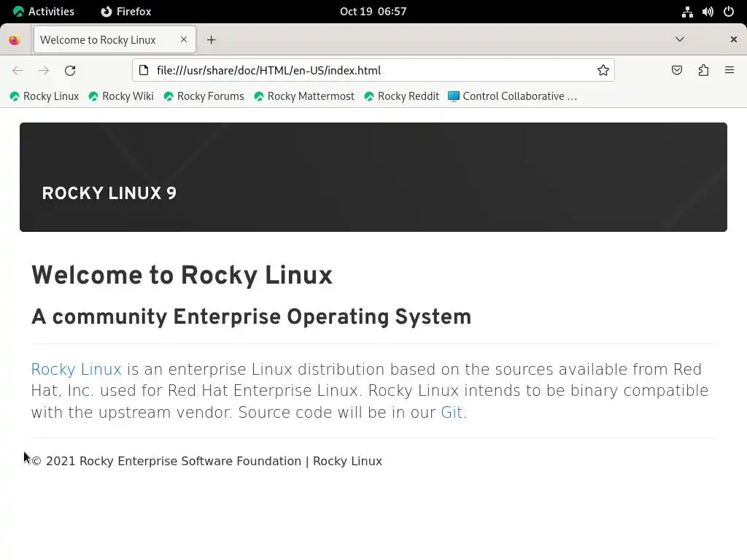This screenshot has height=560, width=747.
Task: Click the volume speaker icon
Action: pos(708,12)
